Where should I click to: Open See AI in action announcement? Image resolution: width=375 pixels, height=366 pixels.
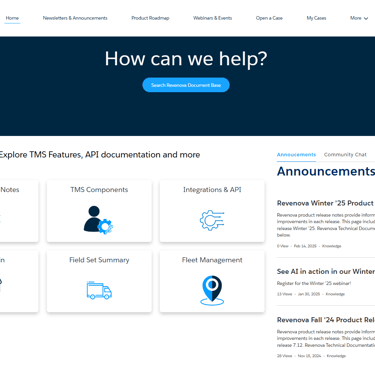[326, 271]
